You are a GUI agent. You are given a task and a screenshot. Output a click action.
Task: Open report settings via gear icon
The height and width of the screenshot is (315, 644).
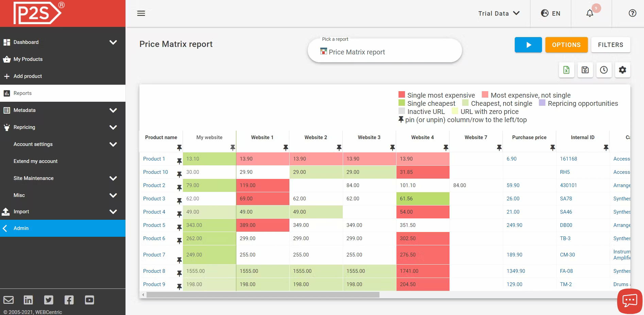(623, 70)
